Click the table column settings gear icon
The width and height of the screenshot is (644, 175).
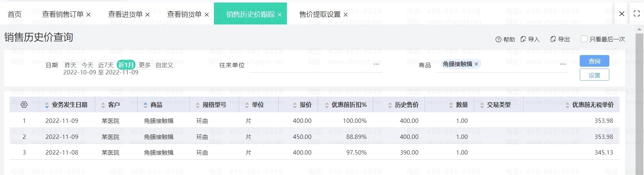point(24,105)
